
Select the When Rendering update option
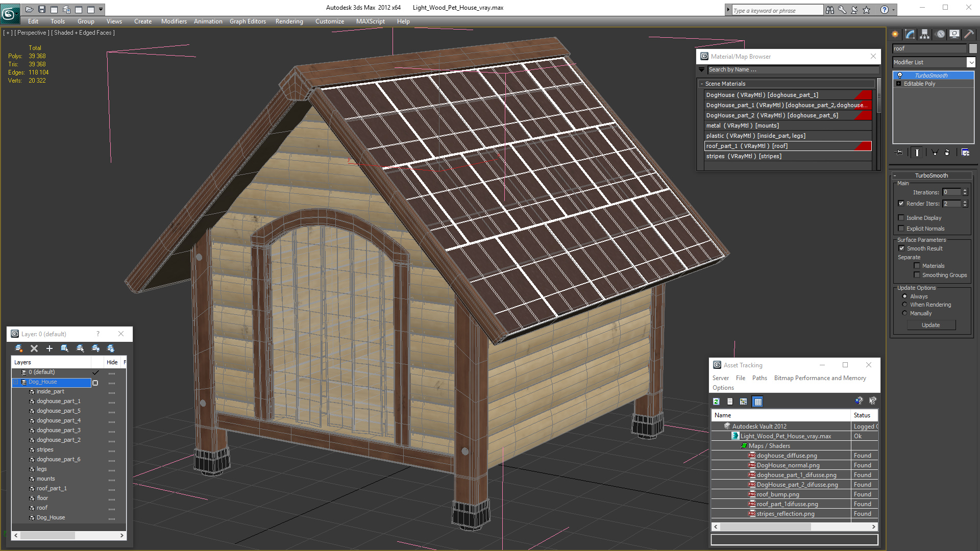coord(905,305)
